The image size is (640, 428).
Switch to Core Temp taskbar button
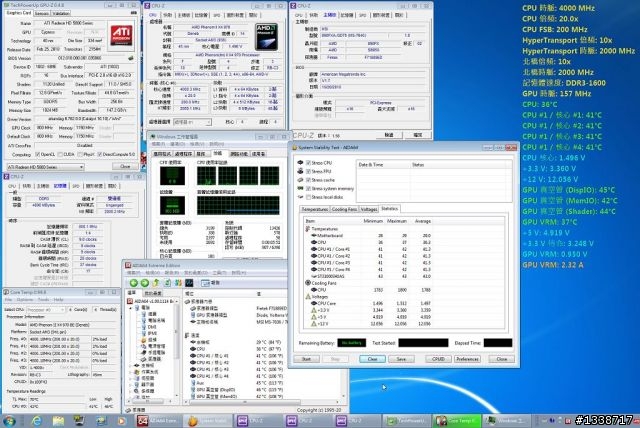tap(457, 420)
